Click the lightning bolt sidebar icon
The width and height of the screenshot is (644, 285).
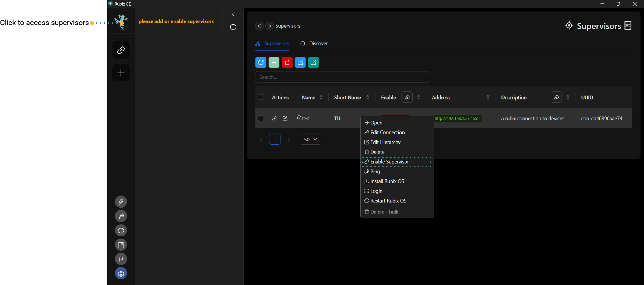[x=121, y=202]
